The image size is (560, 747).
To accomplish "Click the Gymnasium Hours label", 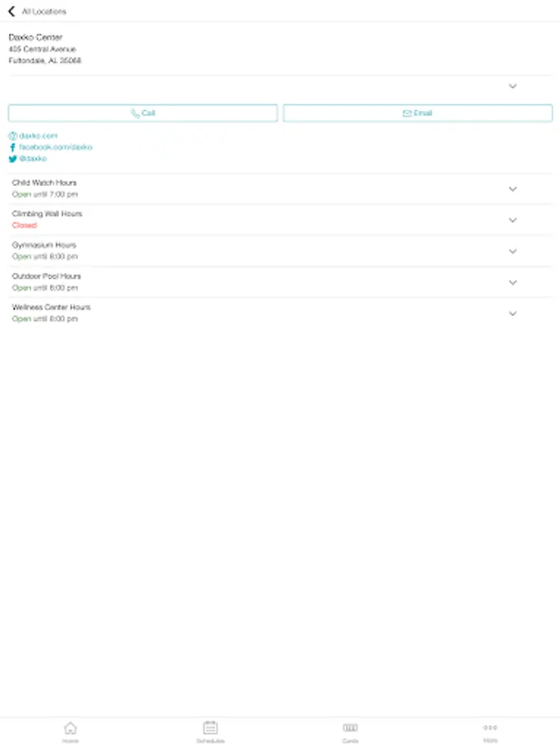I will click(44, 245).
